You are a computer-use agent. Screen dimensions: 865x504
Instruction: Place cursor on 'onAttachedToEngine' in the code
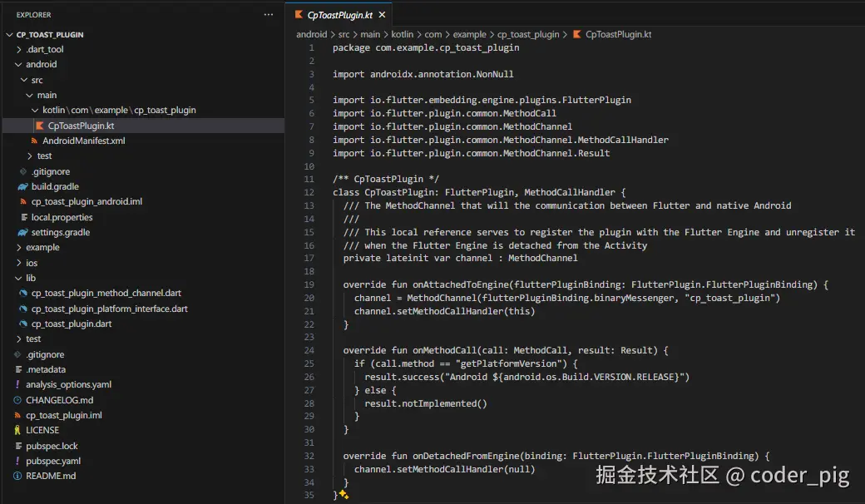(x=460, y=284)
